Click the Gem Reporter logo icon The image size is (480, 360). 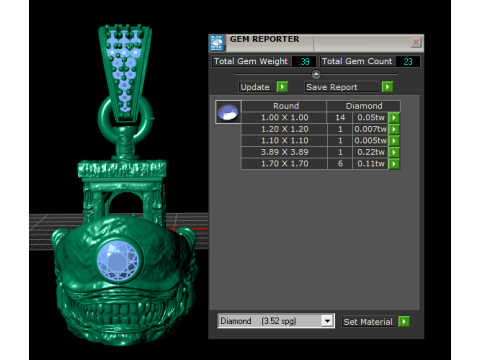(x=217, y=43)
